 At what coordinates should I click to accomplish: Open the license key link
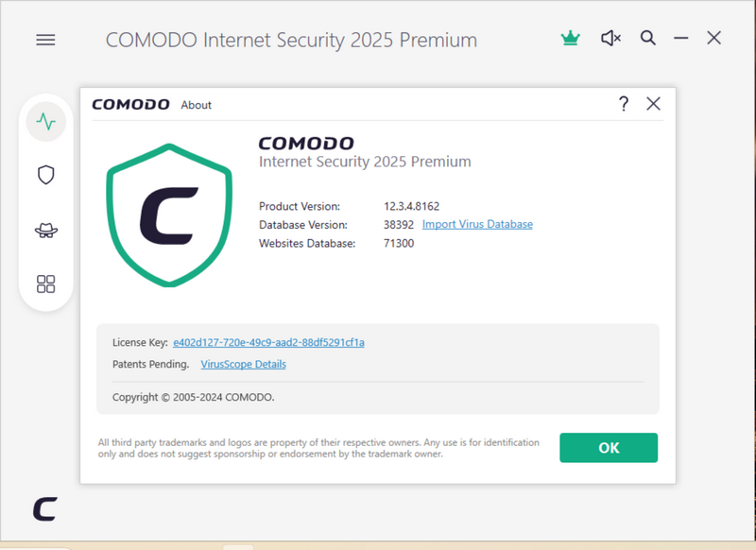coord(268,342)
